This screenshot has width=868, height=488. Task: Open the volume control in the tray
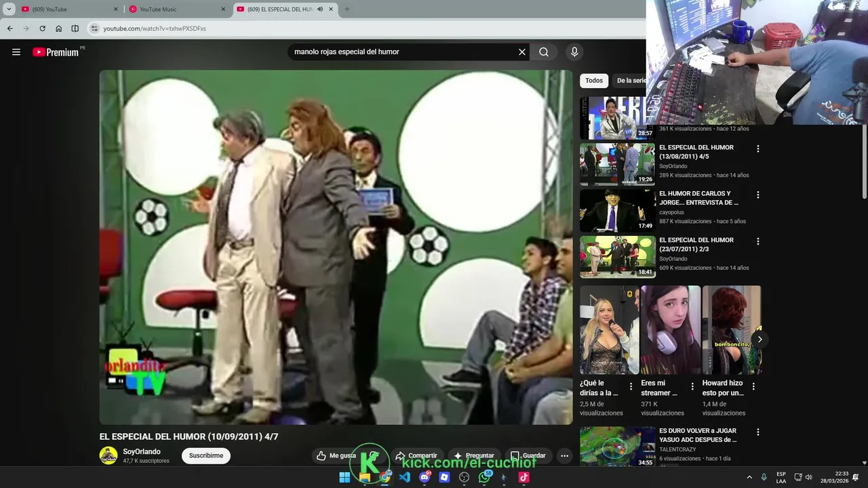point(808,477)
